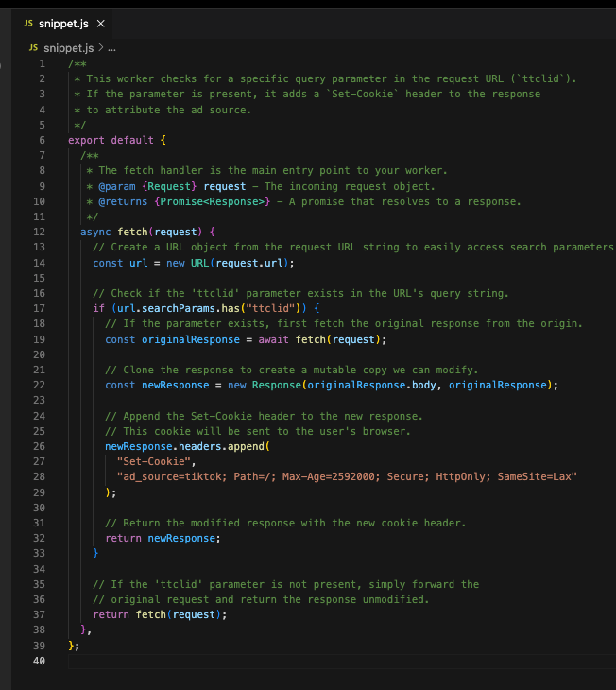Image resolution: width=616 pixels, height=690 pixels.
Task: Click the closing '},' on line 38
Action: point(86,630)
